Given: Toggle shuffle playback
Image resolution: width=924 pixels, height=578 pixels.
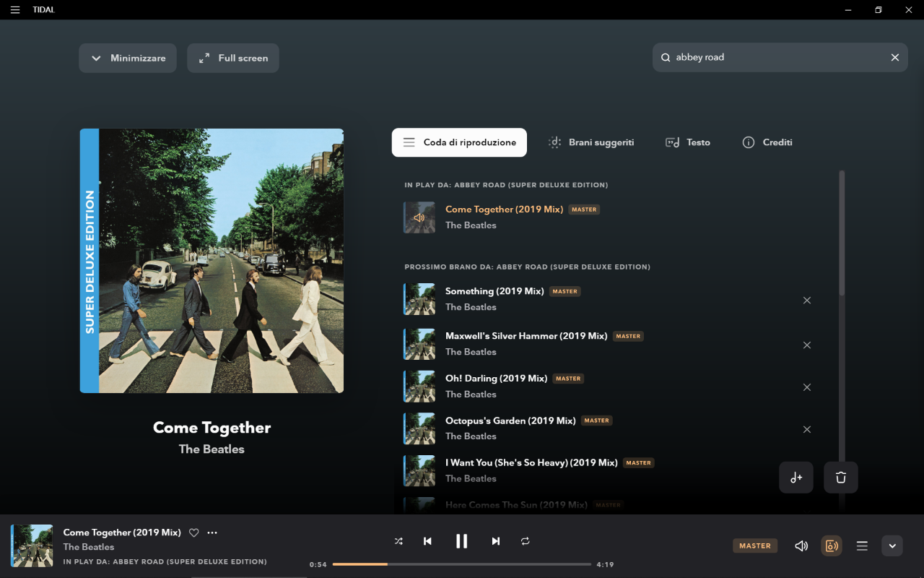Looking at the screenshot, I should click(398, 541).
